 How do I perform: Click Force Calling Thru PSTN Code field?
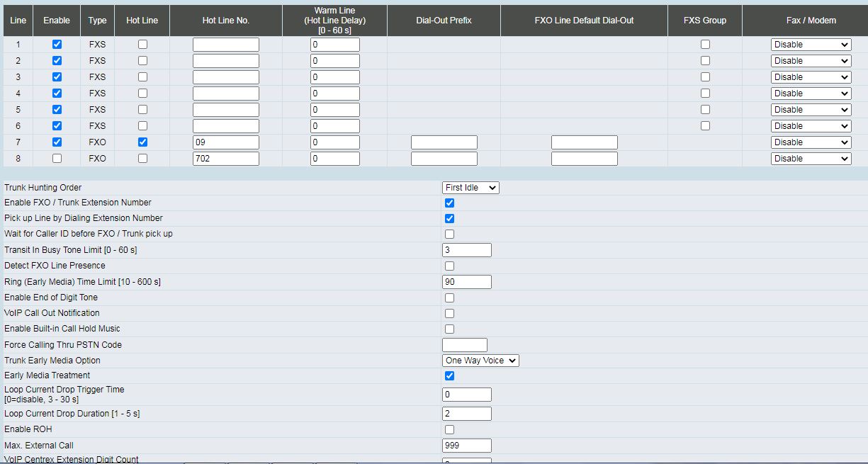(464, 345)
